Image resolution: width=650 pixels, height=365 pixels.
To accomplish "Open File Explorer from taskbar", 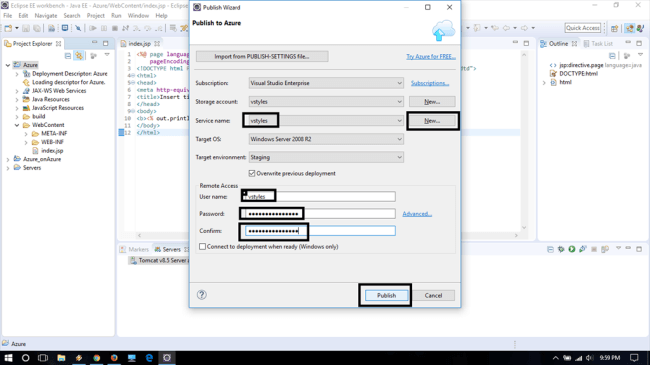I will (x=61, y=358).
